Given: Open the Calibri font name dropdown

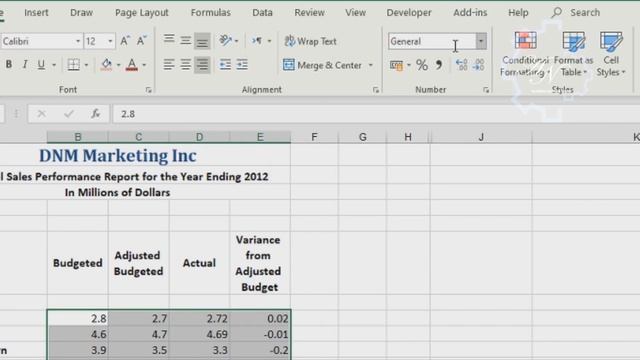Looking at the screenshot, I should 78,41.
